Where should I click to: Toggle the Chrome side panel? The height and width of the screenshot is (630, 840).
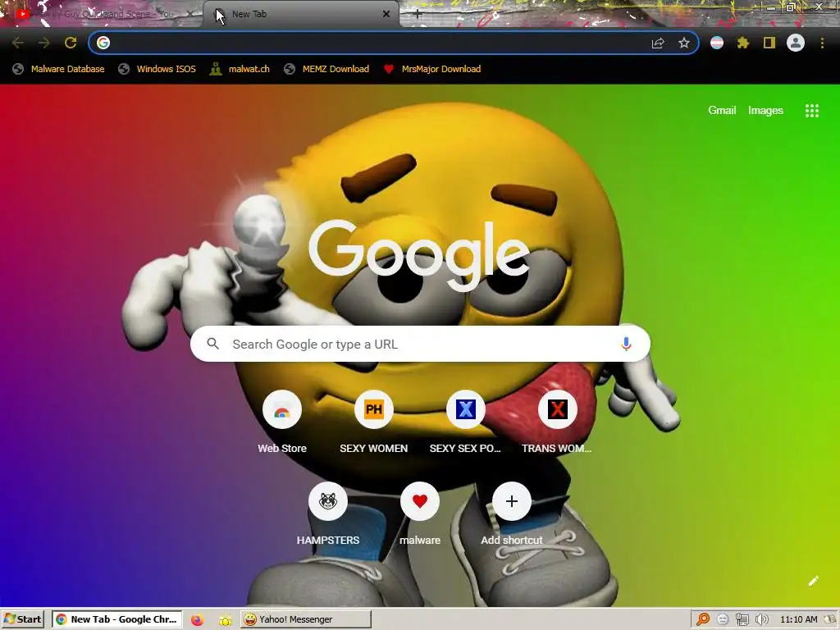click(x=769, y=43)
